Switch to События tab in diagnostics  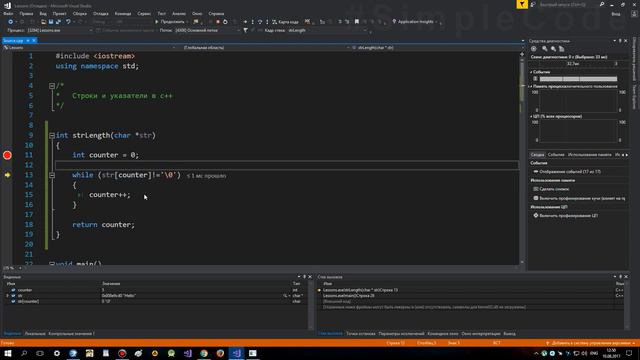click(x=556, y=155)
